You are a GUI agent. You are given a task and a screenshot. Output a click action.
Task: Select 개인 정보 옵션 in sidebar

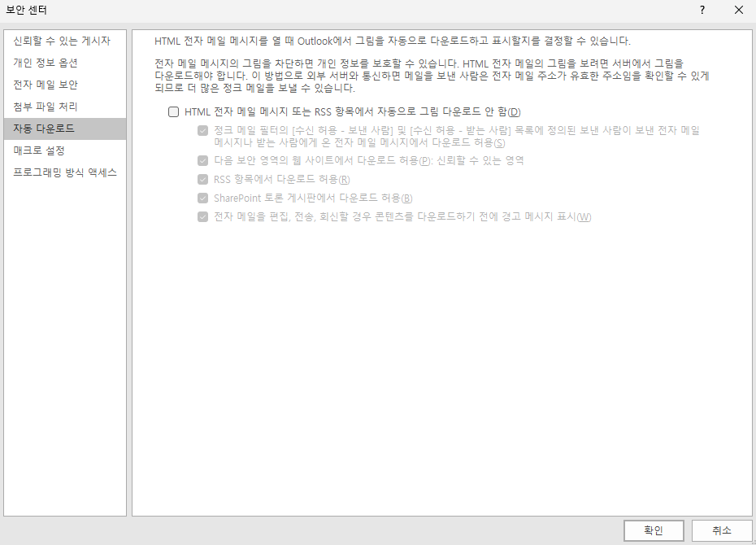pyautogui.click(x=64, y=63)
